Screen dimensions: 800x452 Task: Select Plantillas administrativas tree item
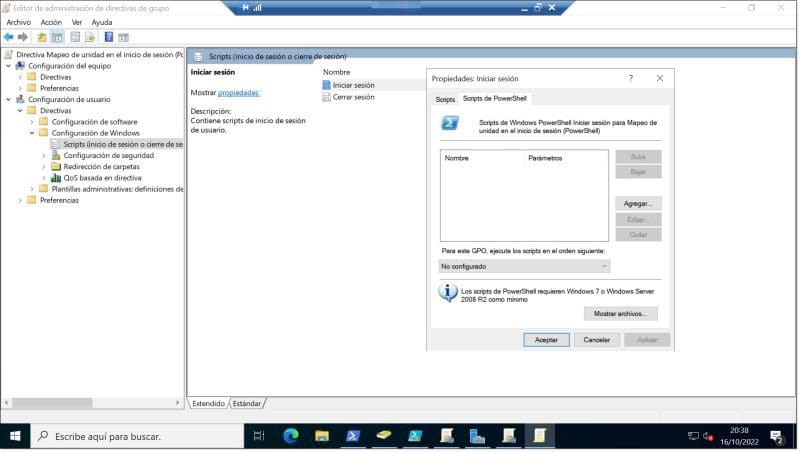(117, 189)
